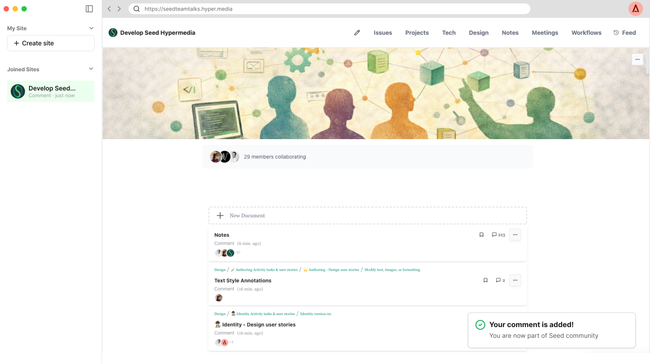The height and width of the screenshot is (364, 650).
Task: Open comments on Text Style Annotations
Action: click(x=500, y=280)
